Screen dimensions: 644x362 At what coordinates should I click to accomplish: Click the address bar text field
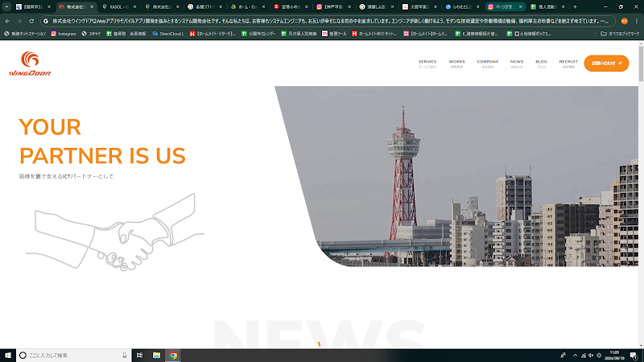pyautogui.click(x=328, y=21)
